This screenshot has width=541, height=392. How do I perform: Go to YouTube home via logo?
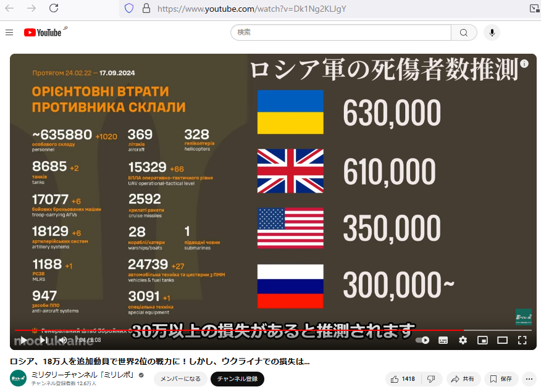click(x=43, y=33)
